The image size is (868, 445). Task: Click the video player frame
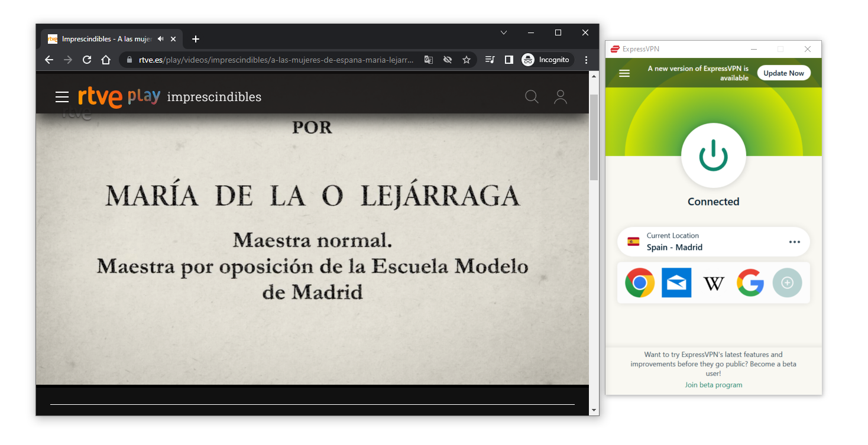click(312, 249)
